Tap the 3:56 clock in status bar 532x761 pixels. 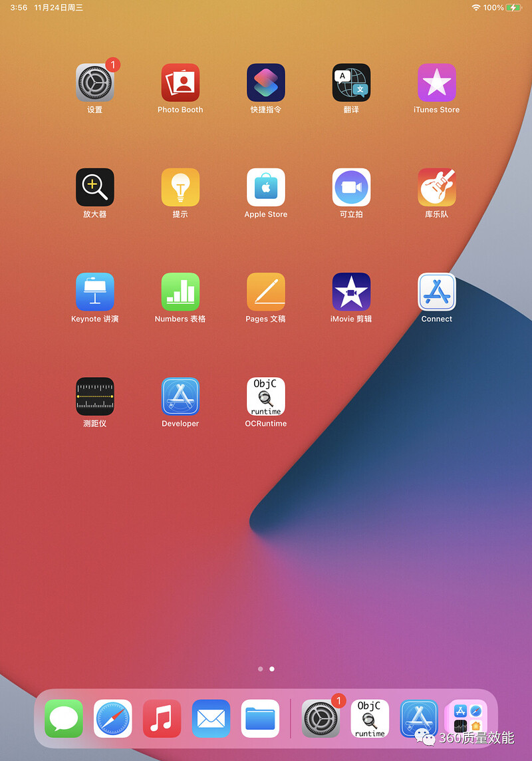[19, 8]
